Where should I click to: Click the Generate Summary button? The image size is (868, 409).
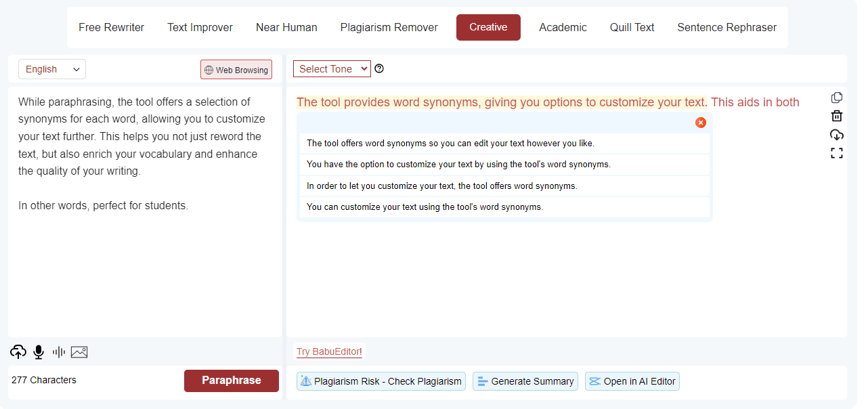pyautogui.click(x=525, y=381)
